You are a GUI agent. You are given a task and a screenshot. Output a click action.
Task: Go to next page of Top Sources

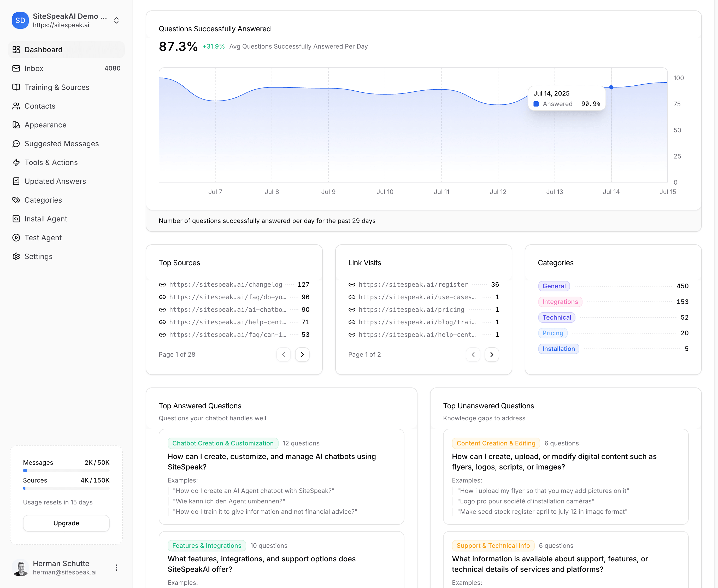tap(302, 355)
